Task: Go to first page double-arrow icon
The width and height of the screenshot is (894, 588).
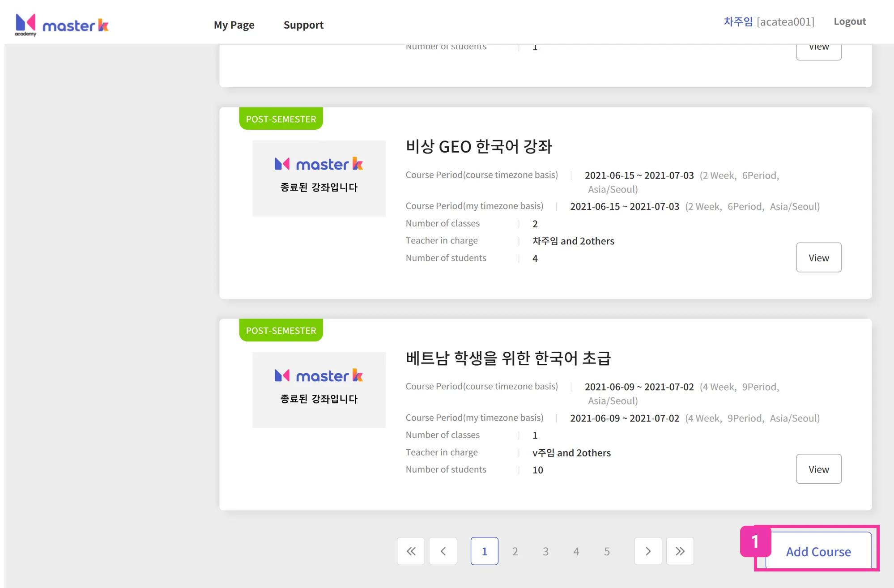Action: tap(411, 551)
